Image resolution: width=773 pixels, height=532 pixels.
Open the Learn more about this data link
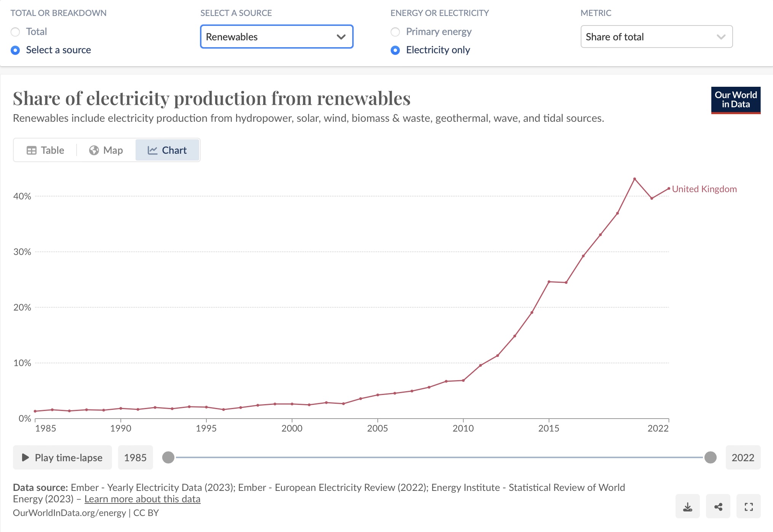pyautogui.click(x=142, y=499)
